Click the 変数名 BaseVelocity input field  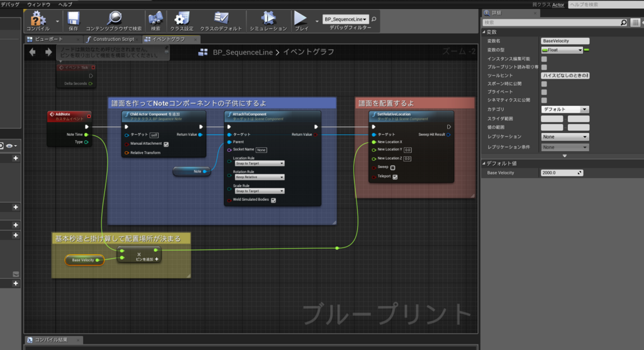click(565, 41)
